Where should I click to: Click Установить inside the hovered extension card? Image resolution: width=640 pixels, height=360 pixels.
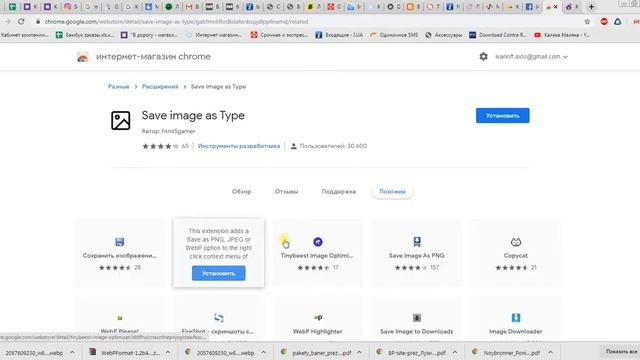click(x=218, y=273)
